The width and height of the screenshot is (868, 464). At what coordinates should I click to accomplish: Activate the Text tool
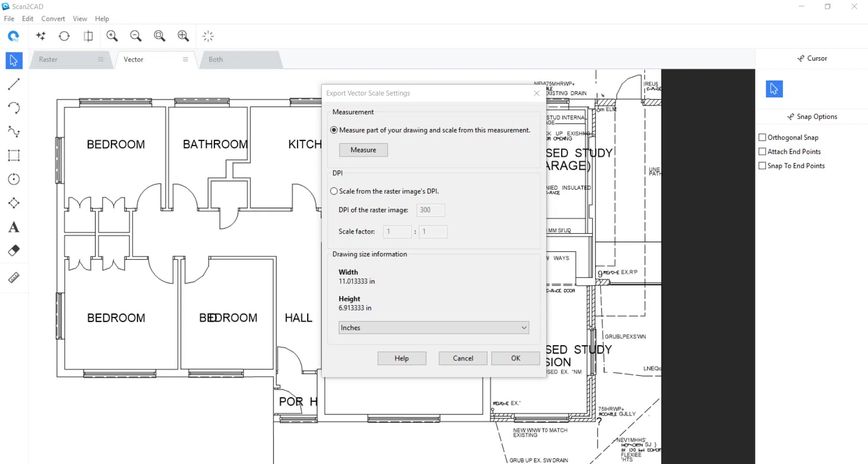pos(14,227)
